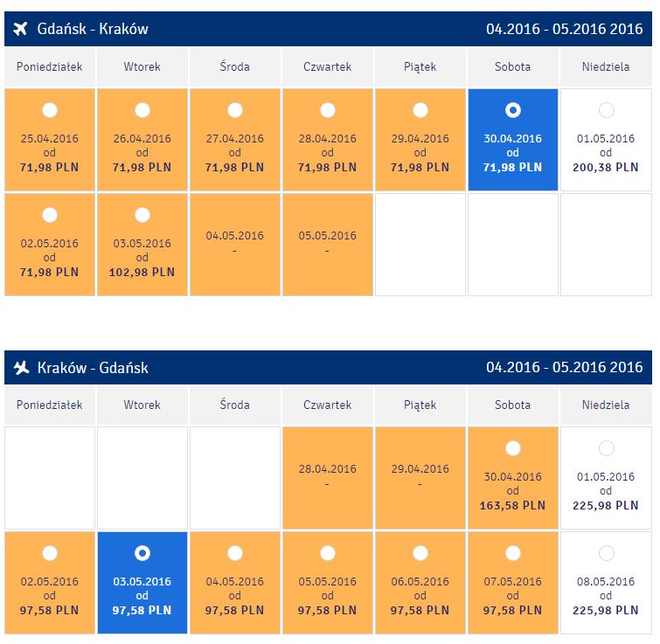Image resolution: width=660 pixels, height=644 pixels.
Task: Choose outbound 27.04.2016 radio button
Action: pyautogui.click(x=235, y=110)
